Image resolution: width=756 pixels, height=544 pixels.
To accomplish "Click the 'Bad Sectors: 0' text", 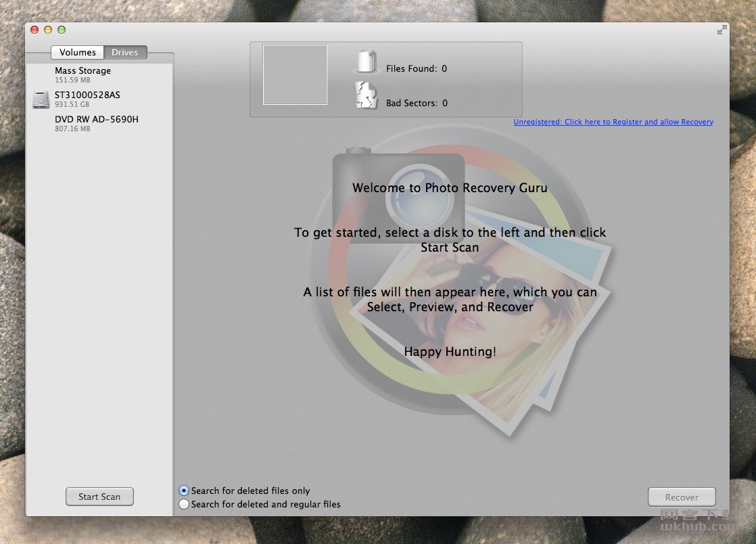I will (x=417, y=104).
